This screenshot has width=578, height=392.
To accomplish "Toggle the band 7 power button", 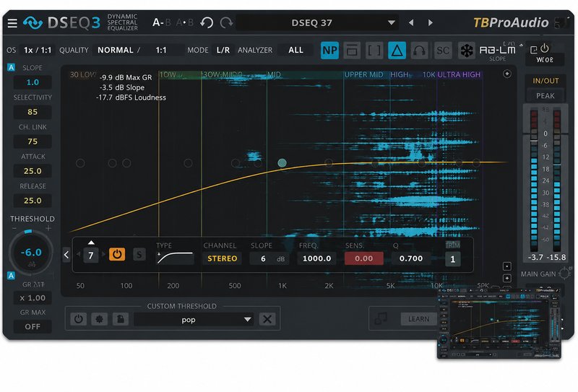I will point(117,254).
